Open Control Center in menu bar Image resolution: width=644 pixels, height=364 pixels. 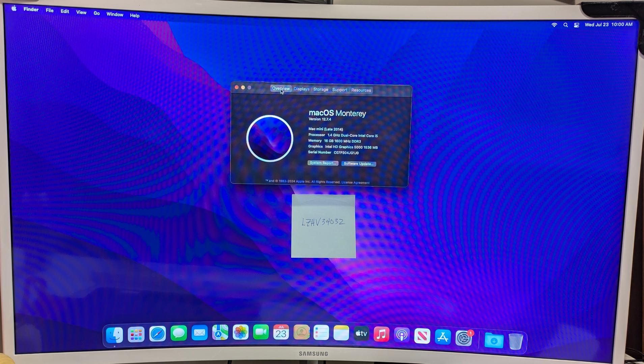coord(577,25)
